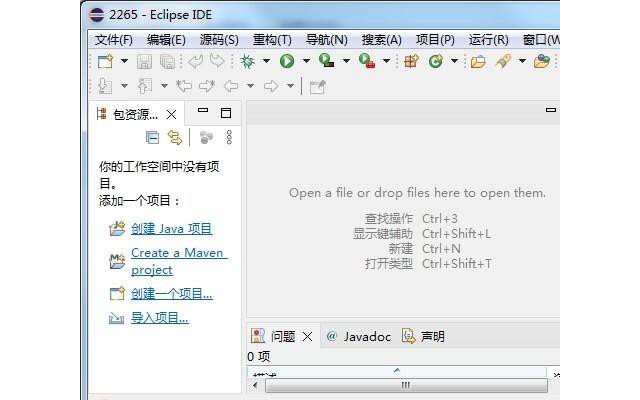Click the Maven project icon

117,261
